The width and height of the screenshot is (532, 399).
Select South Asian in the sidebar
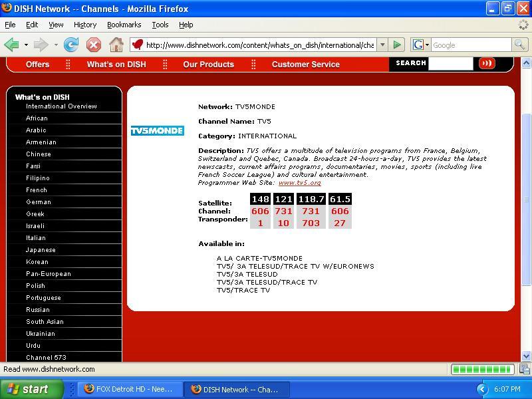(x=45, y=322)
